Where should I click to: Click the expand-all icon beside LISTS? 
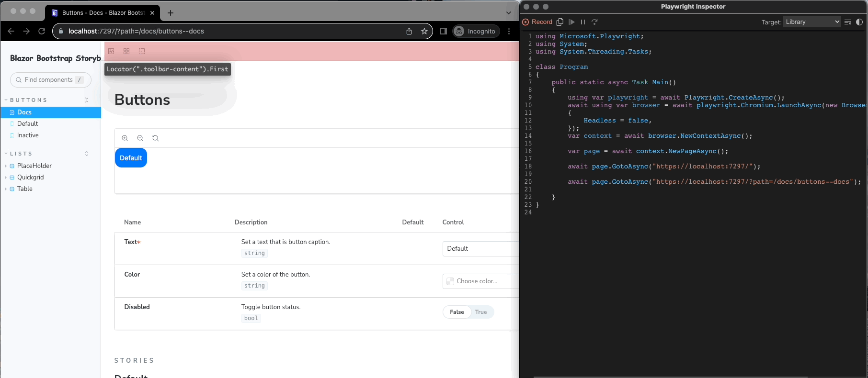87,154
